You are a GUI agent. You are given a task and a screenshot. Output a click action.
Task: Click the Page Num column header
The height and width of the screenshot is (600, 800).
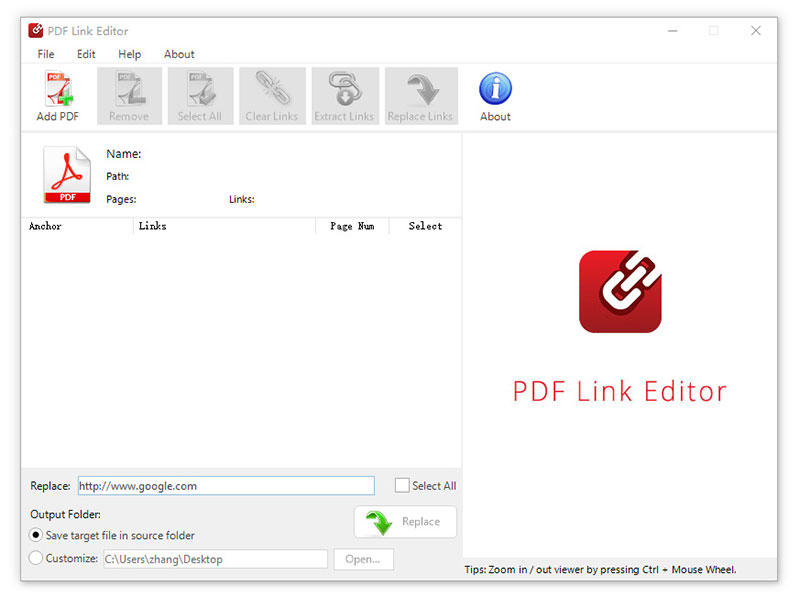[352, 226]
